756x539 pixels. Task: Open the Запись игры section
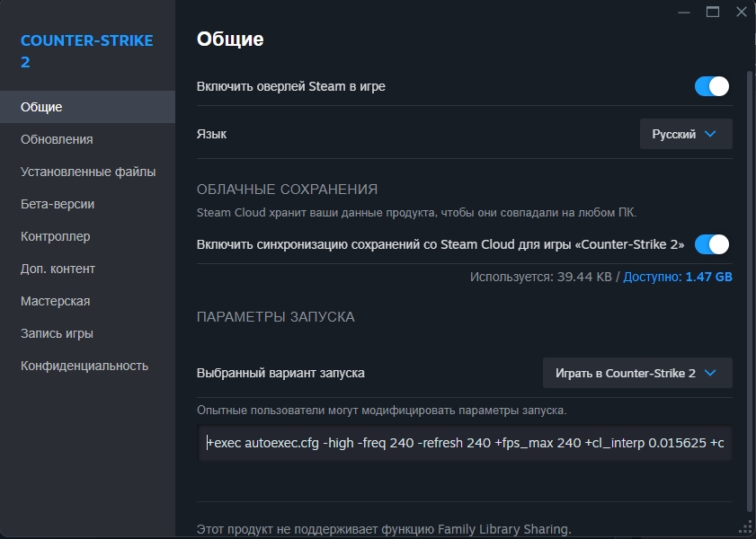(x=57, y=333)
